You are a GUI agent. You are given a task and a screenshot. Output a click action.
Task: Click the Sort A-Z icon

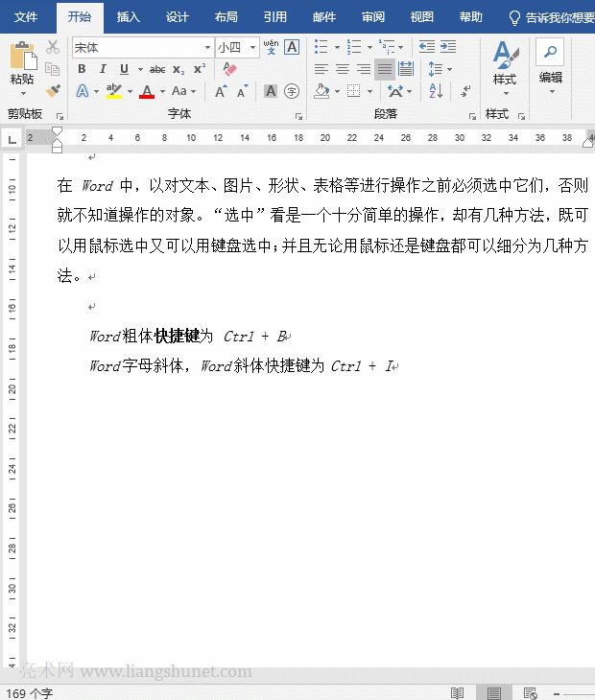(x=436, y=91)
